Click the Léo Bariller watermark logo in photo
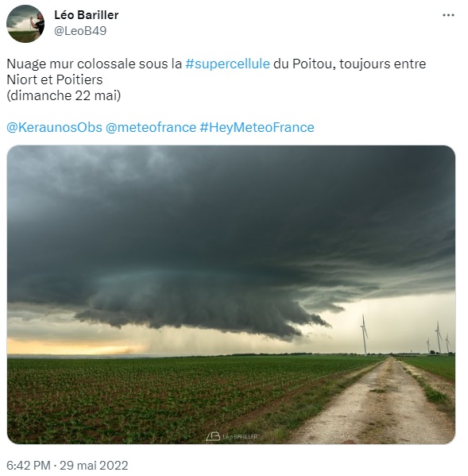The height and width of the screenshot is (476, 468). tap(231, 436)
